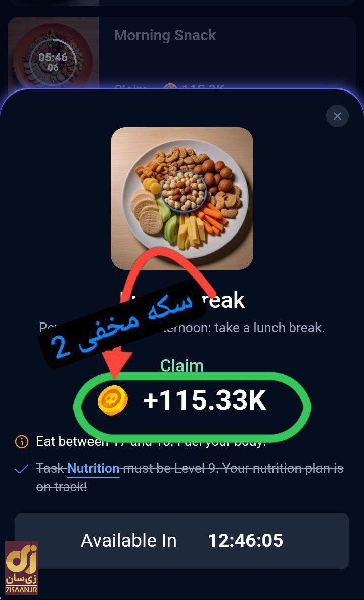Click the snack plate image in the popup
The image size is (364, 600).
pos(182,199)
